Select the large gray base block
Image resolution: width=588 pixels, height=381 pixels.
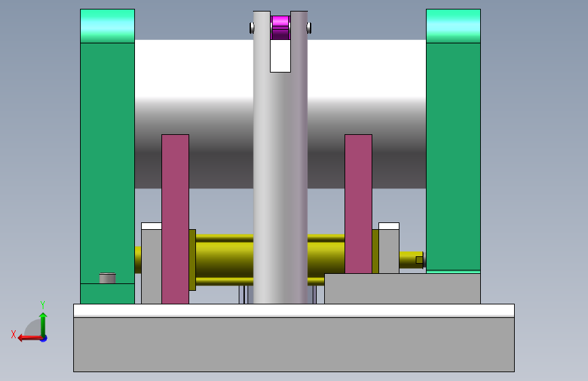[x=294, y=344]
